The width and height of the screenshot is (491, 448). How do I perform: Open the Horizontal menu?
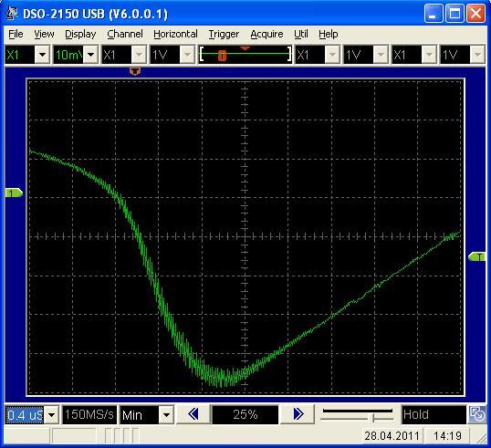[175, 34]
